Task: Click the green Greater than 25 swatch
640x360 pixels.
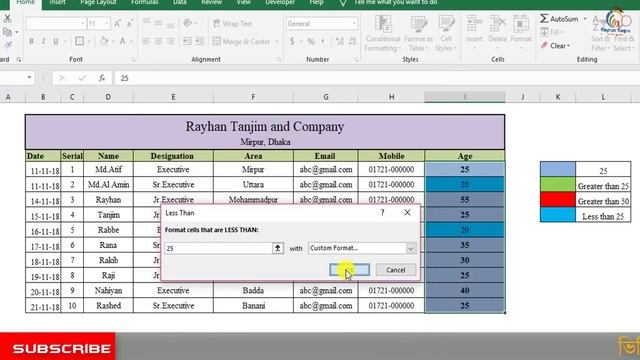Action: tap(558, 184)
